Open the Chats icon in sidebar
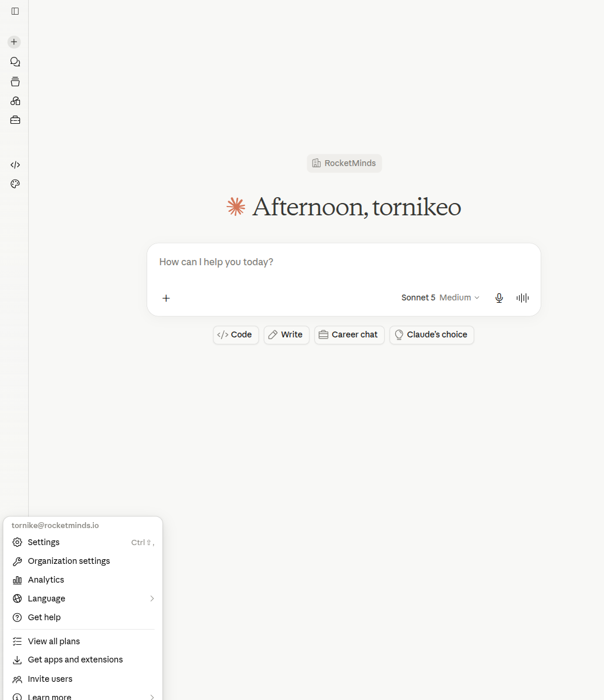The height and width of the screenshot is (700, 604). click(15, 62)
